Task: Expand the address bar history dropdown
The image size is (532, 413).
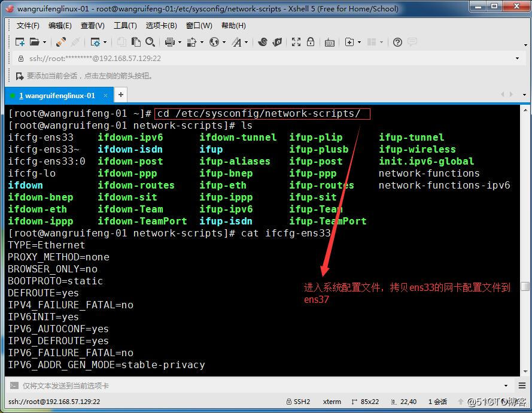Action: (x=517, y=59)
